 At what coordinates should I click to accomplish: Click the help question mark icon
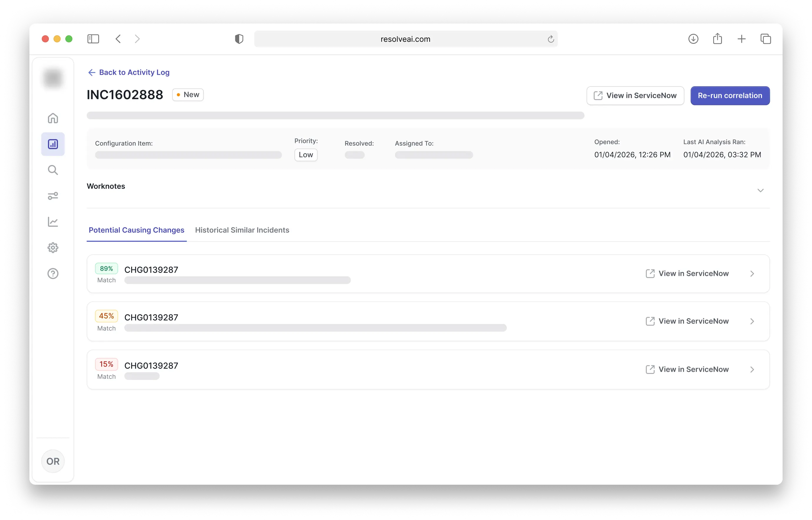click(x=53, y=274)
